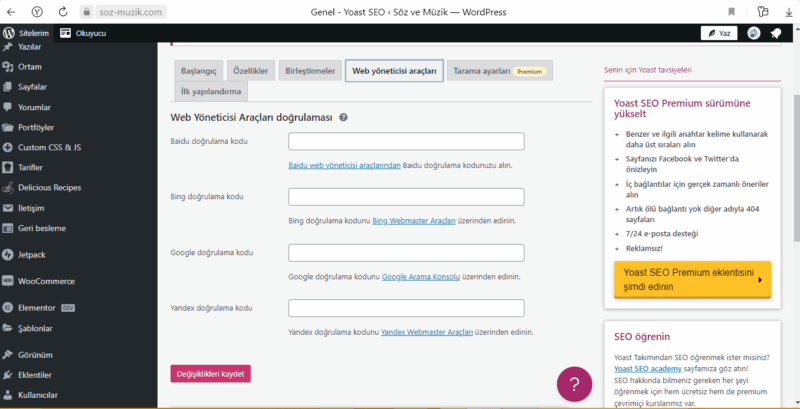Select the İlk yapılandırma tab
The image size is (800, 409).
pyautogui.click(x=210, y=92)
